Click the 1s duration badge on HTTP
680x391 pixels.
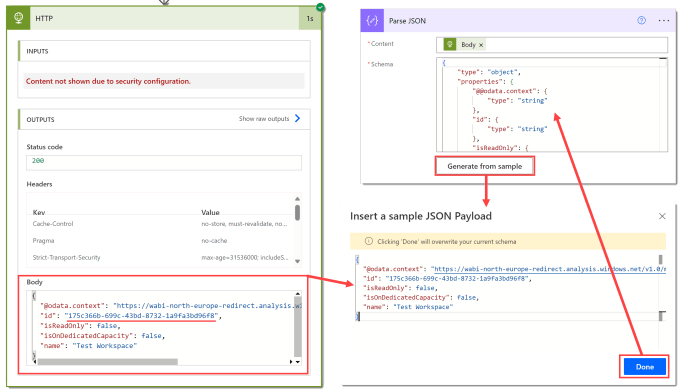coord(310,18)
